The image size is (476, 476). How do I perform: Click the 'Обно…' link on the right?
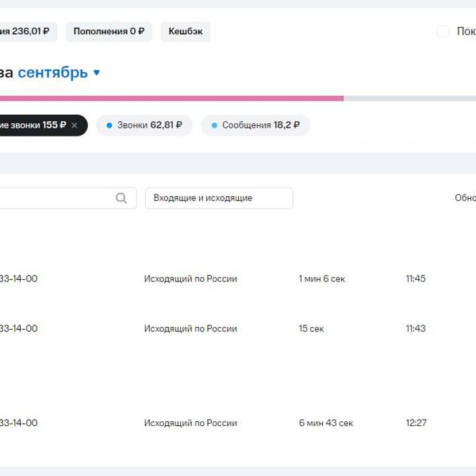click(464, 198)
